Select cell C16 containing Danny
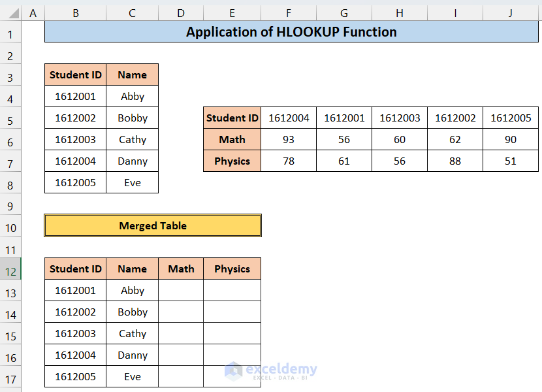 [x=132, y=355]
